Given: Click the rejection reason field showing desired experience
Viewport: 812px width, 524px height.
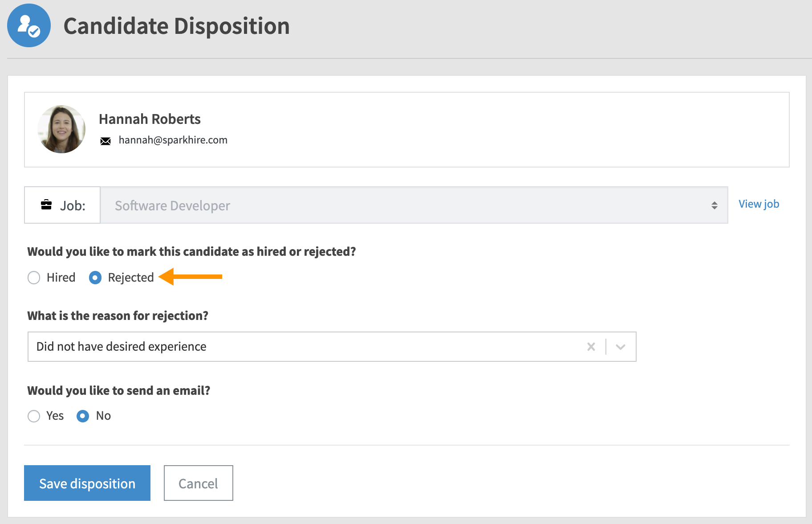Looking at the screenshot, I should (332, 347).
